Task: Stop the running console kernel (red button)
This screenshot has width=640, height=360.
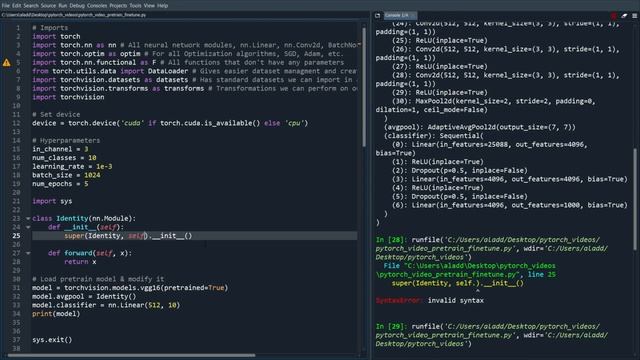Action: pyautogui.click(x=613, y=16)
